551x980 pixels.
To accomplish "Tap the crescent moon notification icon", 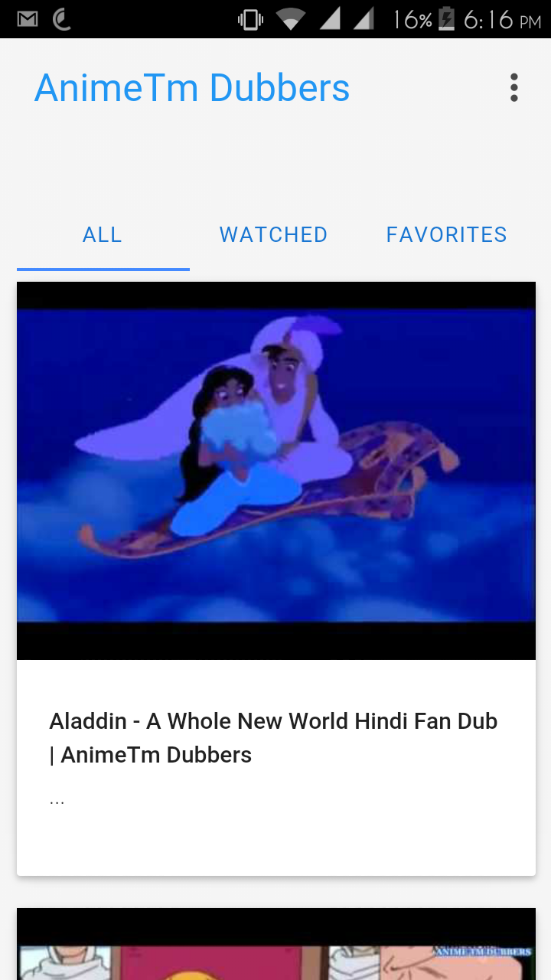I will pyautogui.click(x=62, y=19).
